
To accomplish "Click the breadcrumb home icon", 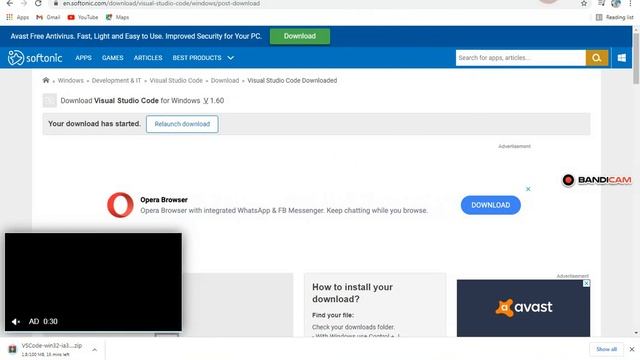I will [46, 80].
